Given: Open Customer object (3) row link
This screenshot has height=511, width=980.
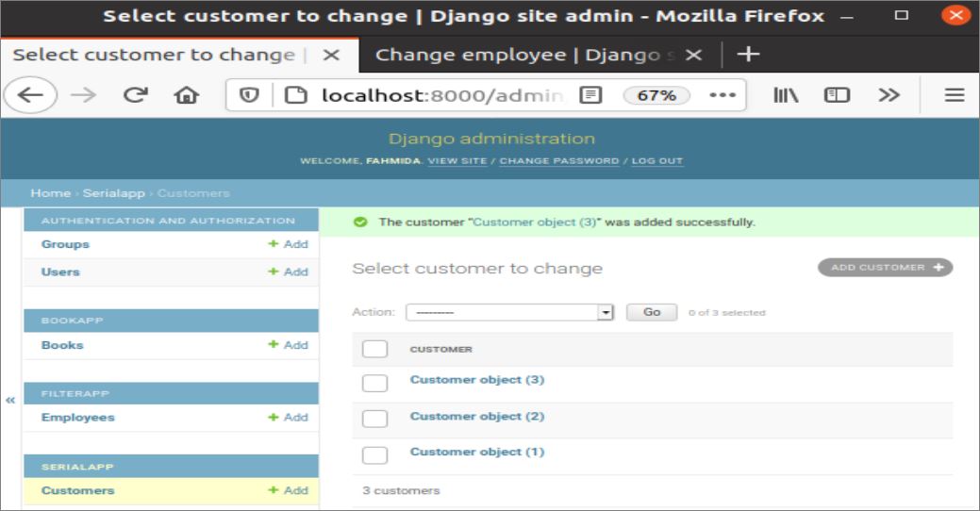Looking at the screenshot, I should (477, 380).
